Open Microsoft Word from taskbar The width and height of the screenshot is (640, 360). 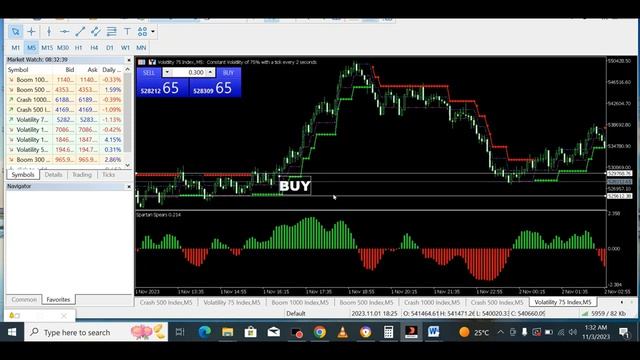[434, 332]
